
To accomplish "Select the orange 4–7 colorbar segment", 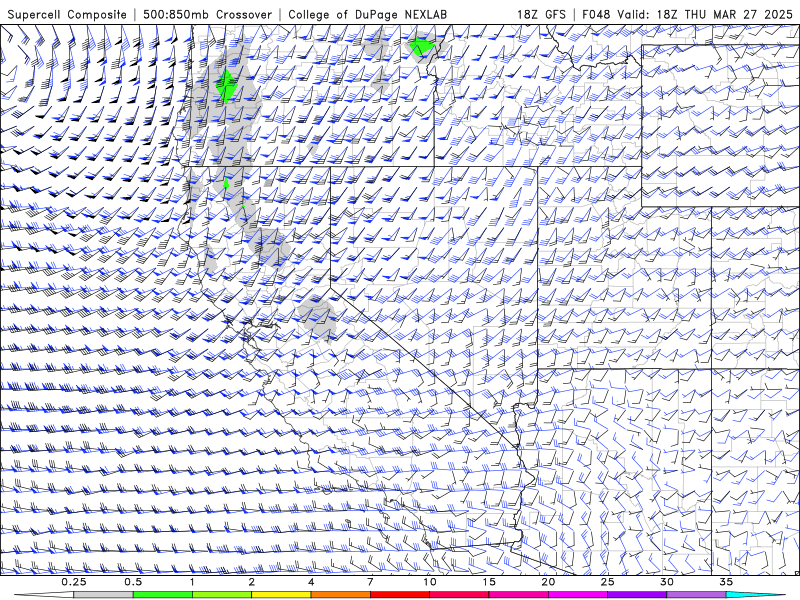I will (340, 595).
